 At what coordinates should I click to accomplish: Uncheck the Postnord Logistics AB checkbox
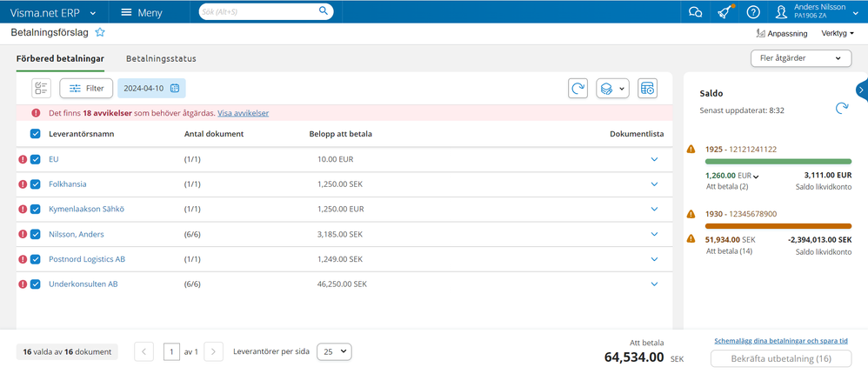[x=36, y=259]
